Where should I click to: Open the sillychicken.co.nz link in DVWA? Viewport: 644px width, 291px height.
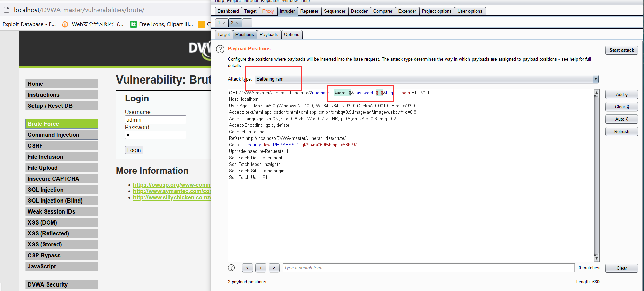click(x=172, y=197)
